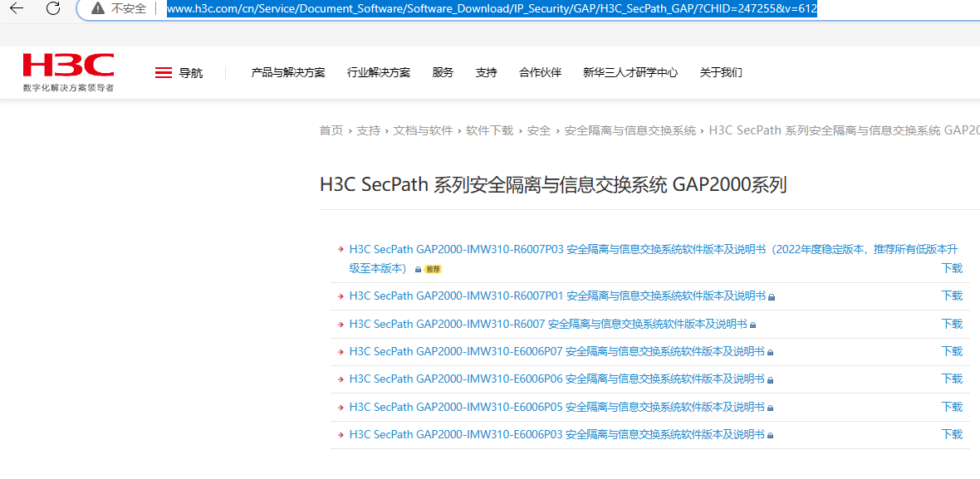Click the lock icon after E6006P06 entry
980x479 pixels.
pyautogui.click(x=770, y=379)
